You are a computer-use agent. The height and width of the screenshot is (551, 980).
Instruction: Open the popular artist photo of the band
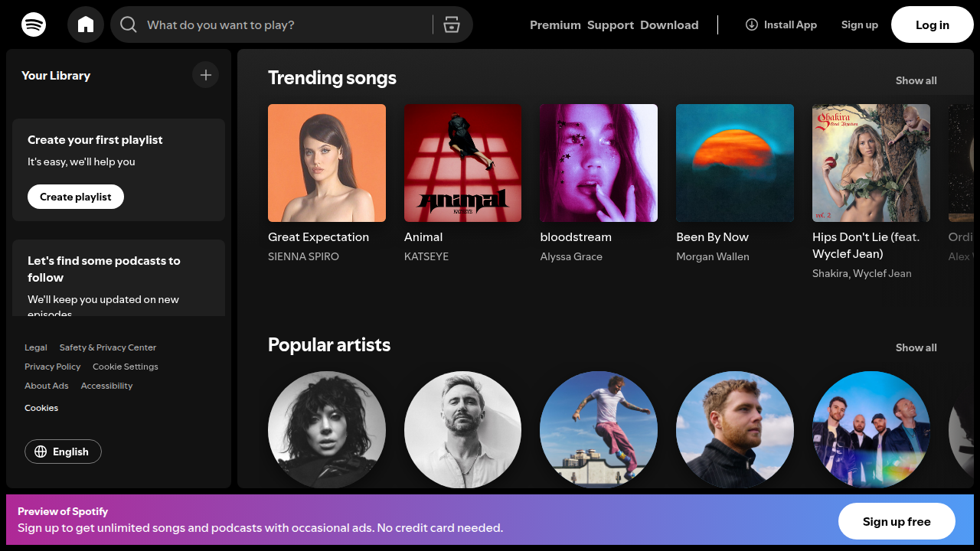click(871, 430)
